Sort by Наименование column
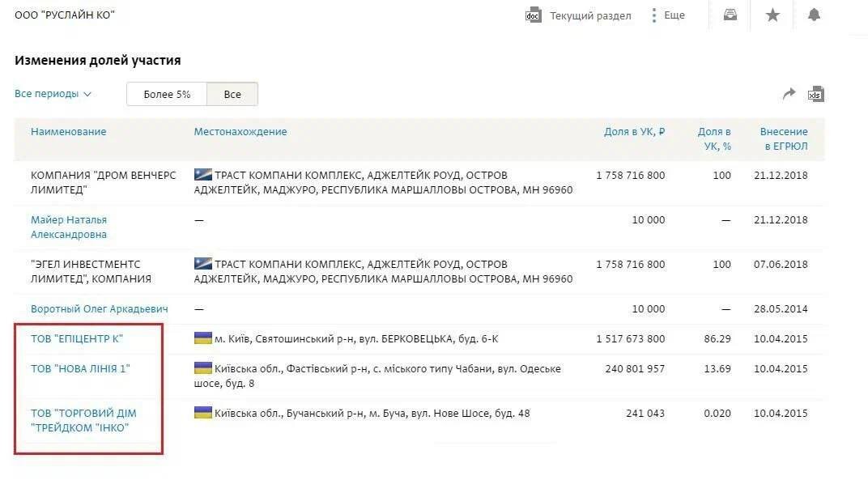Screen dimensions: 868x480 68,132
